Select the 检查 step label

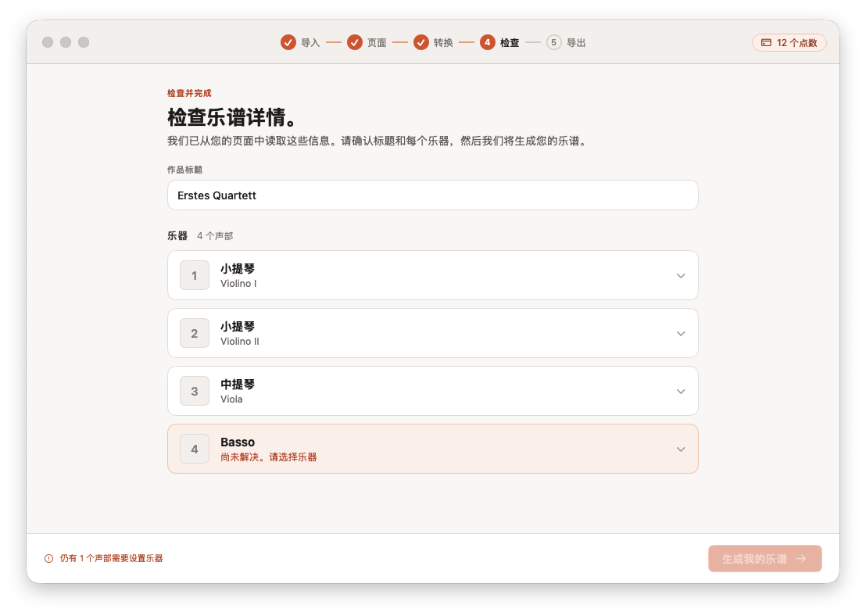(x=510, y=42)
